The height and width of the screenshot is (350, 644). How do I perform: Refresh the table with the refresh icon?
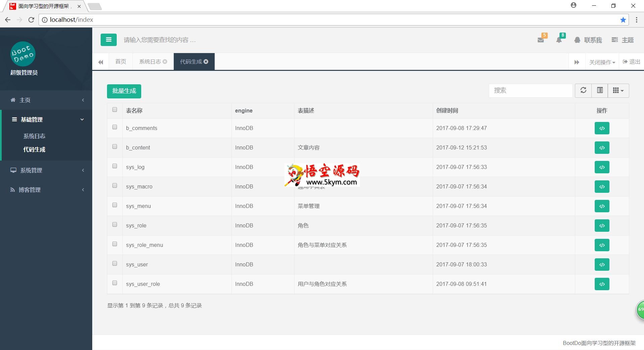583,90
